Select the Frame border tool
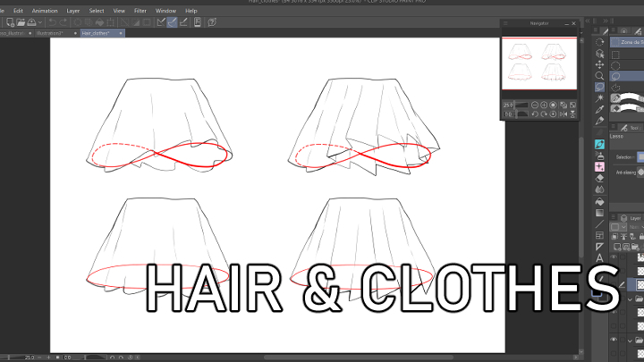Image resolution: width=644 pixels, height=362 pixels. click(x=599, y=235)
